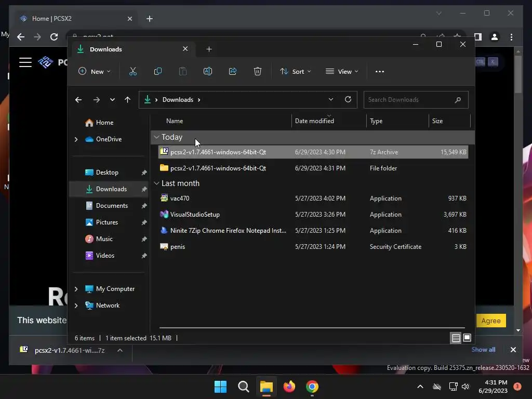This screenshot has width=532, height=399.
Task: Click the Copy icon in the Explorer toolbar
Action: (158, 71)
